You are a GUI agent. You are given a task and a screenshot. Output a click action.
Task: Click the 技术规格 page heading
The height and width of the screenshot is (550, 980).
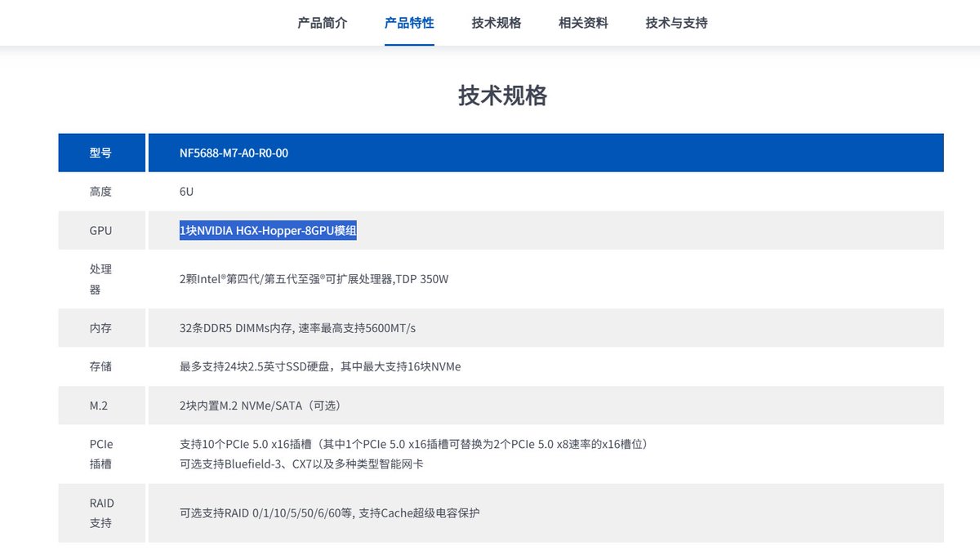tap(502, 95)
